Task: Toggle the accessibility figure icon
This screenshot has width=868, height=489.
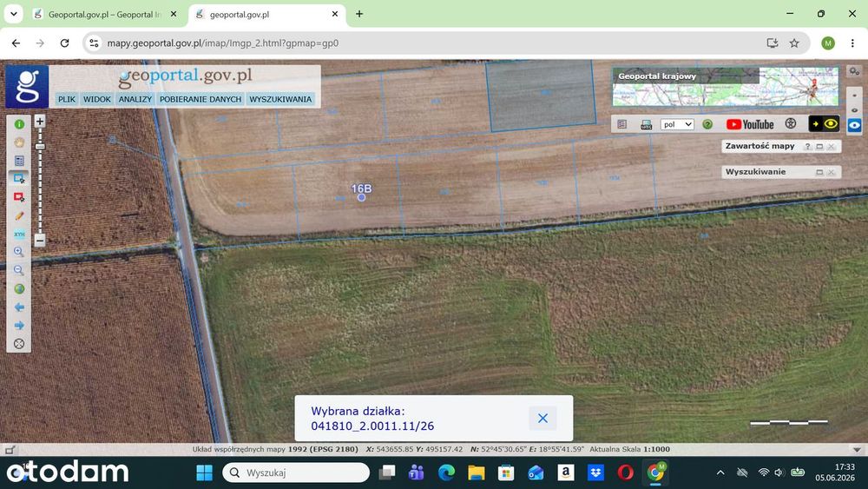Action: click(x=791, y=124)
